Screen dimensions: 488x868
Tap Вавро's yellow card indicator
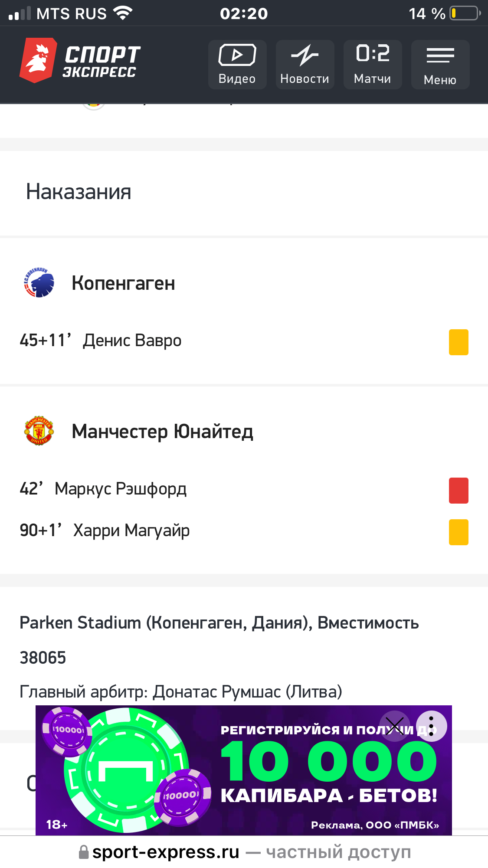coord(459,342)
